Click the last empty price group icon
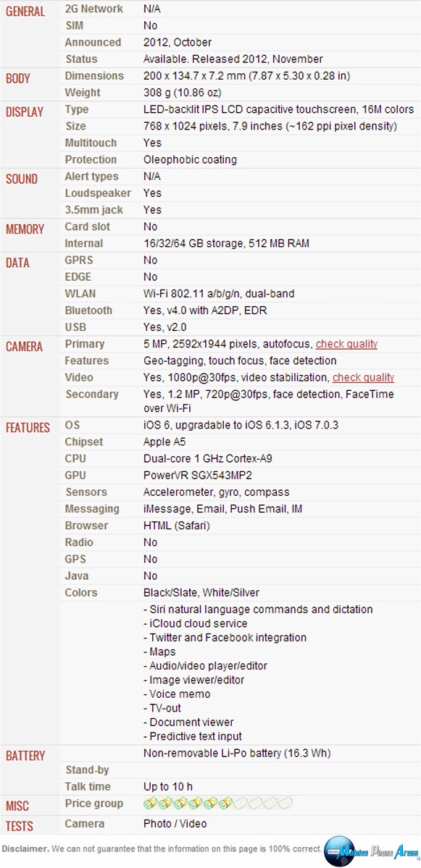This screenshot has width=421, height=868. [x=285, y=804]
